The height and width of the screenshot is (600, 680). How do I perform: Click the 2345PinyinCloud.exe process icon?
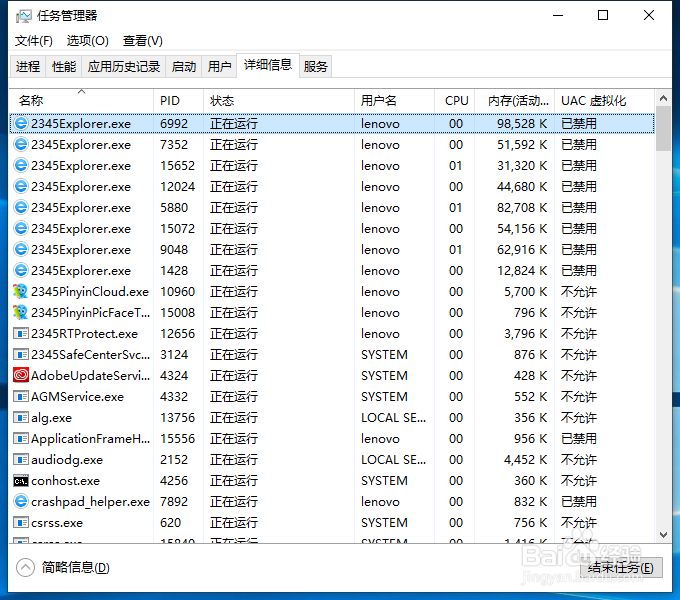[21, 291]
